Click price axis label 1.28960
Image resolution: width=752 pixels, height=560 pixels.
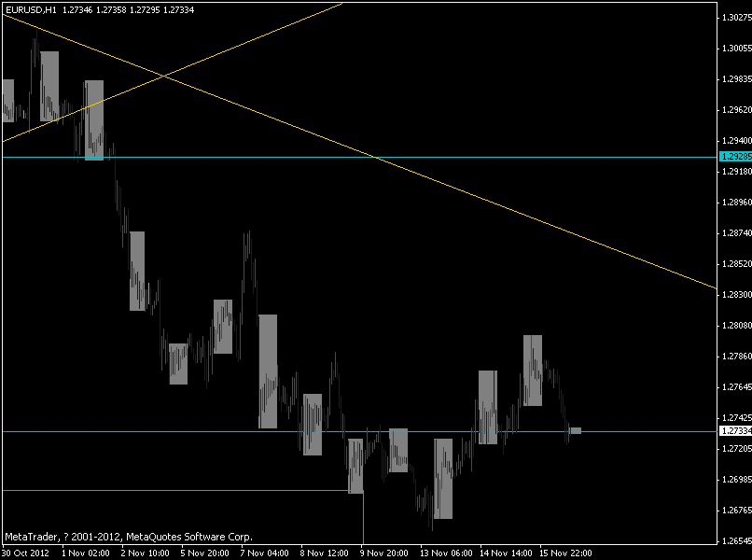click(x=737, y=203)
